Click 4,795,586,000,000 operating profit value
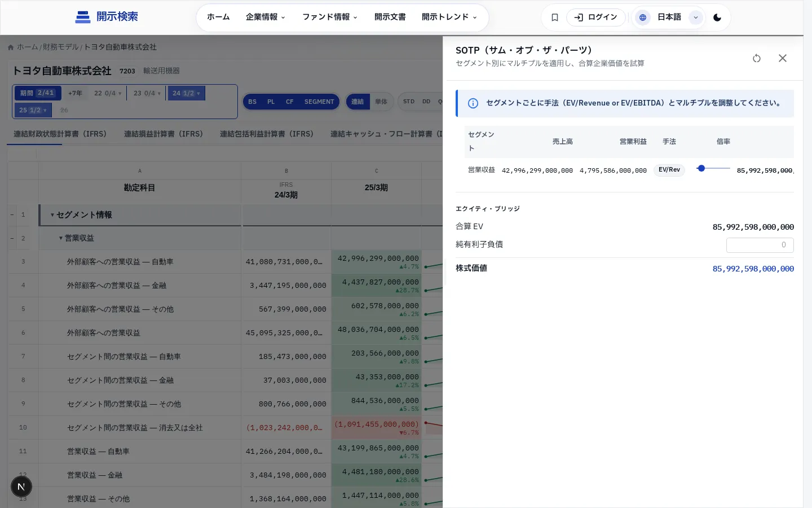812x508 pixels. point(613,170)
